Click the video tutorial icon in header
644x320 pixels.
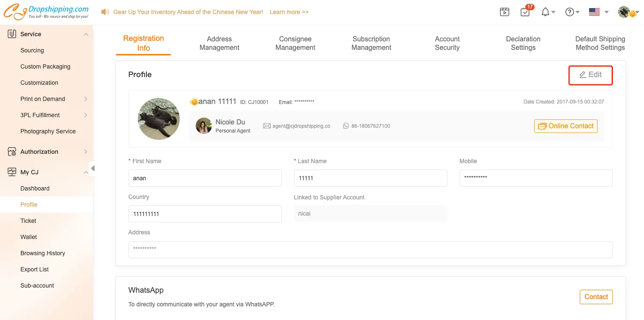point(504,12)
